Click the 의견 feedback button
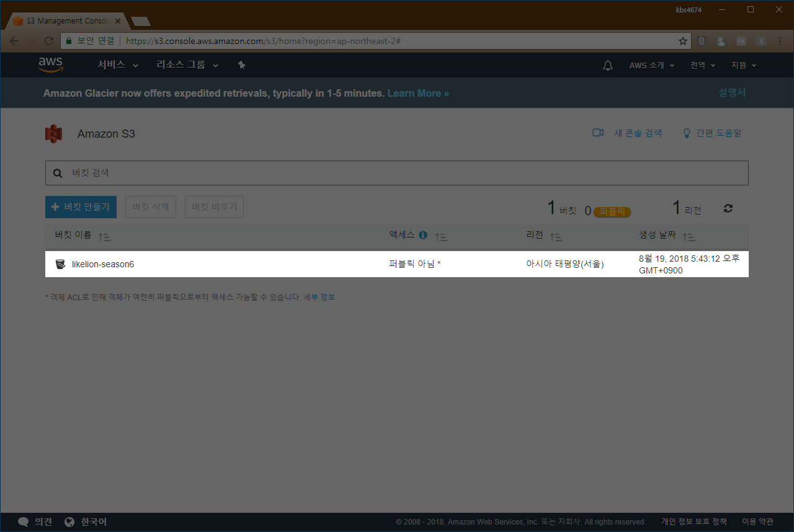 pos(43,522)
